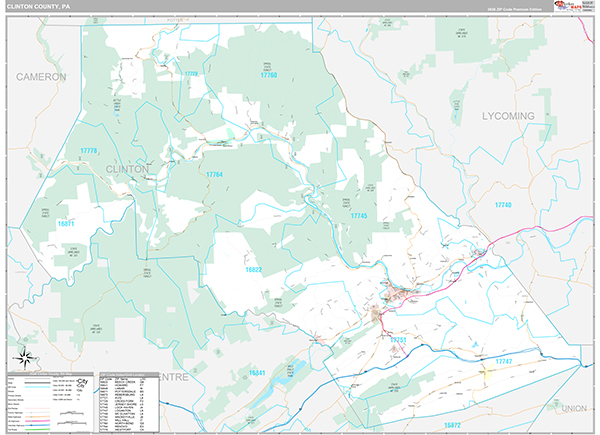Click ZIP code label 17751
The image size is (600, 435).
pyautogui.click(x=398, y=340)
